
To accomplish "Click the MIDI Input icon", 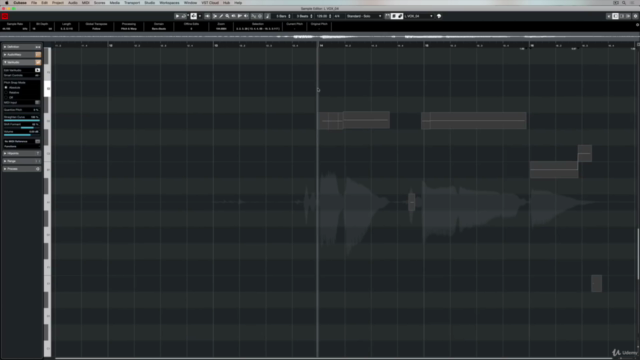I will pyautogui.click(x=37, y=102).
